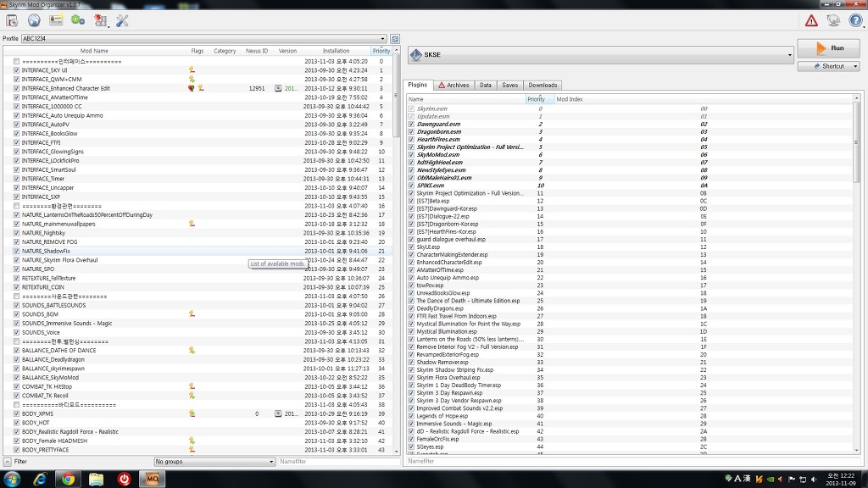Click the flag icon on SOUNDS_BGM row
This screenshot has height=488, width=868.
click(192, 314)
